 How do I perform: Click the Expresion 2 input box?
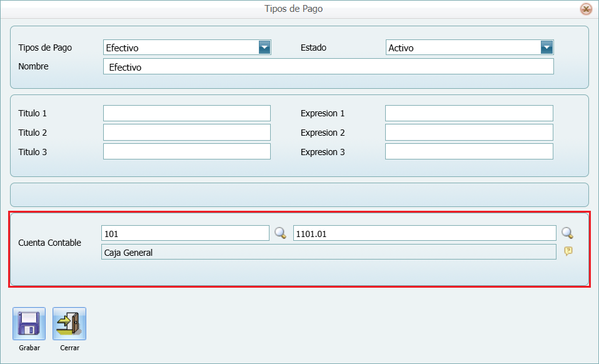pos(469,133)
